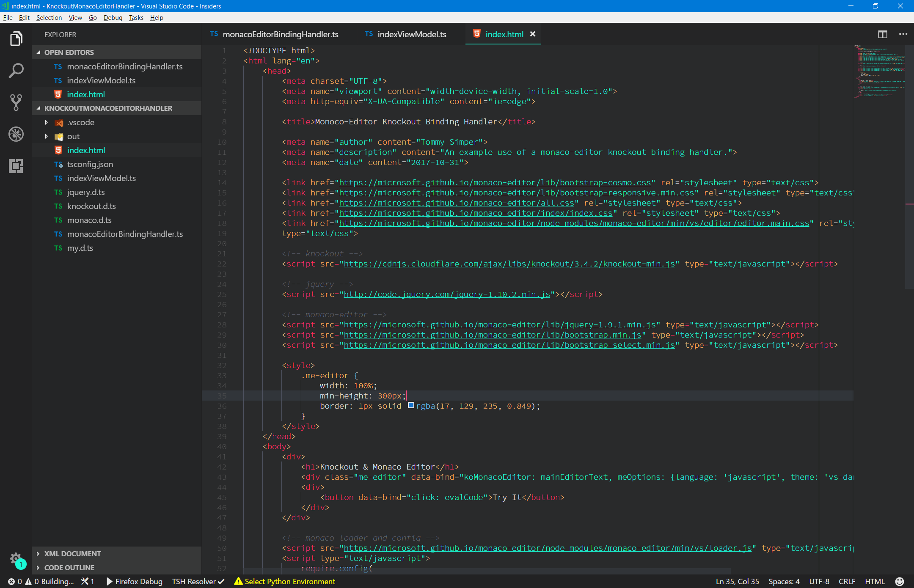Screen dimensions: 914x588
Task: Expand the .vscode folder
Action: tap(47, 122)
